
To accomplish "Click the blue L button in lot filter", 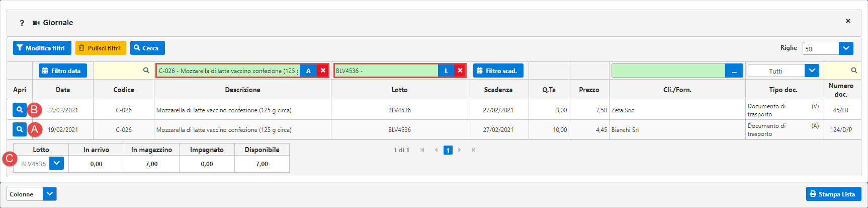I will pos(446,71).
